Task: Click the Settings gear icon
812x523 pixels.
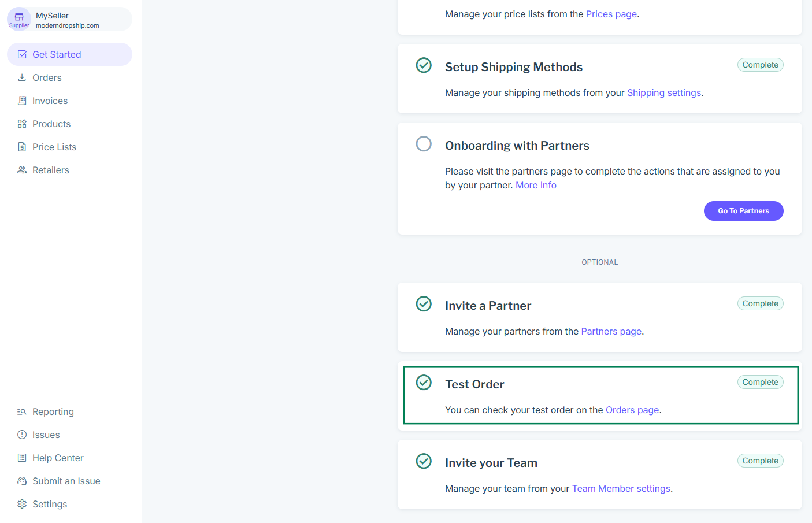Action: (x=22, y=504)
